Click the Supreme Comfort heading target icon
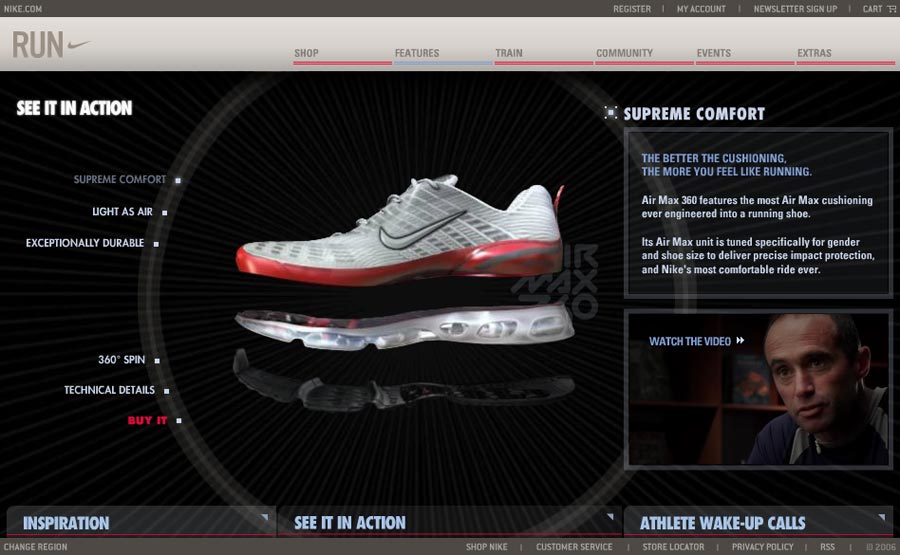Screen dimensions: 900x555 coord(610,113)
